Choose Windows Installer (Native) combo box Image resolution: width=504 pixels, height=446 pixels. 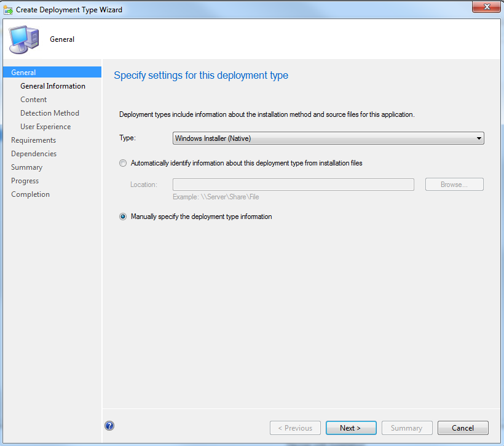point(328,138)
